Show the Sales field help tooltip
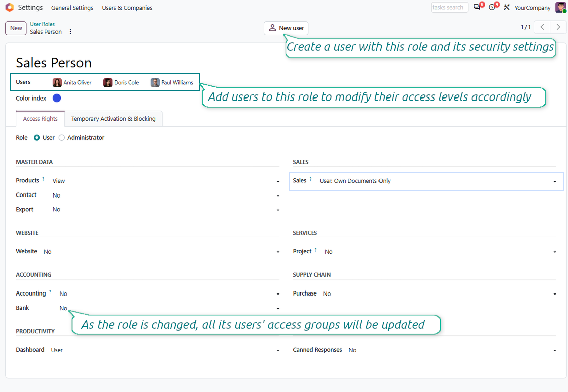 pyautogui.click(x=311, y=179)
